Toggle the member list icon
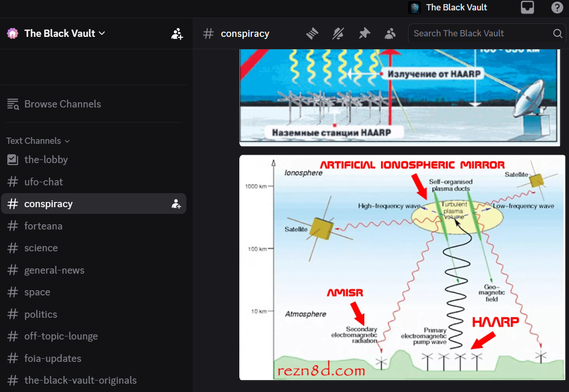Image resolution: width=569 pixels, height=392 pixels. pos(390,33)
